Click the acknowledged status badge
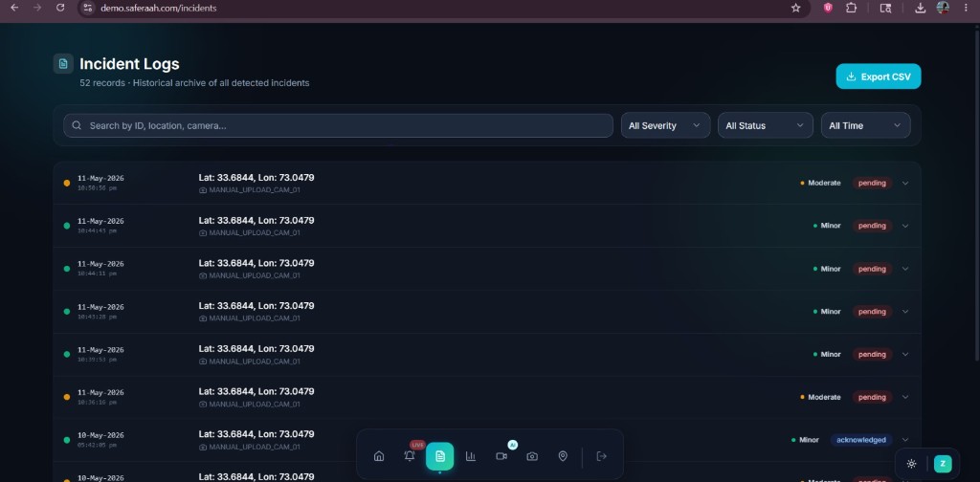This screenshot has width=980, height=482. (x=861, y=440)
